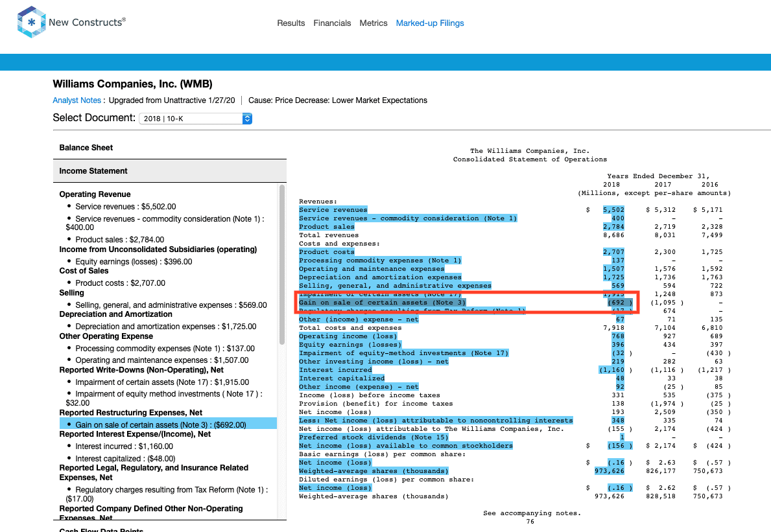This screenshot has height=532, width=771.
Task: Click Net income available to common stockholders line
Action: click(406, 446)
